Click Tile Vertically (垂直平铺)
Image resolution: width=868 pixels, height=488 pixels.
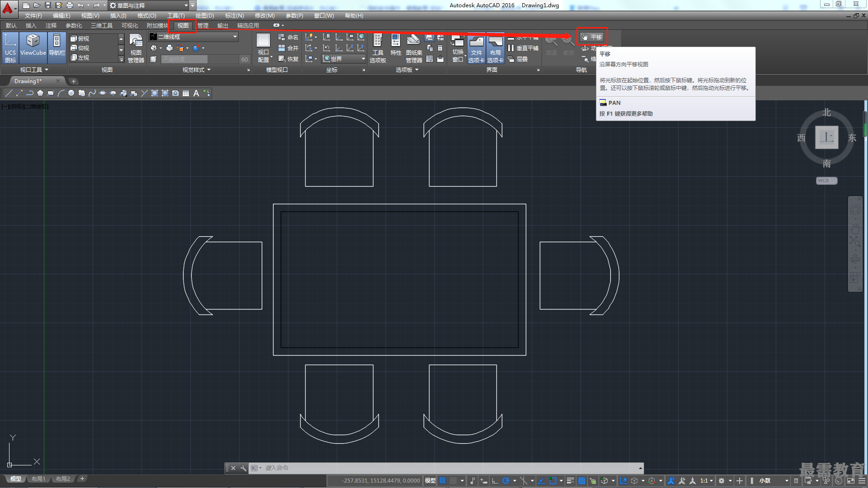523,48
